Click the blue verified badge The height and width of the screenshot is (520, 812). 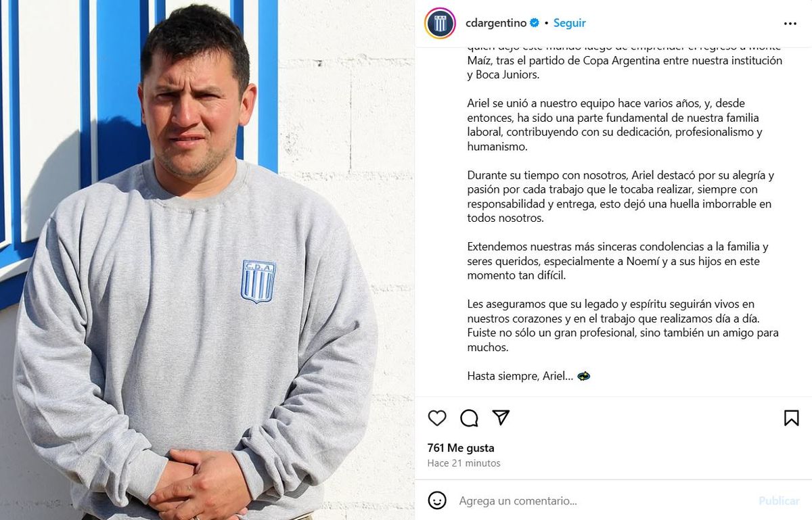(x=535, y=23)
